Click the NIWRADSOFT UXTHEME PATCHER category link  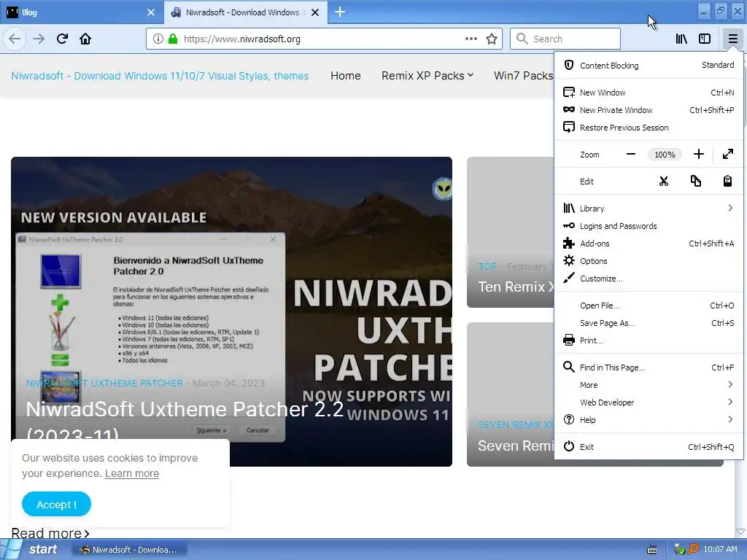[104, 383]
